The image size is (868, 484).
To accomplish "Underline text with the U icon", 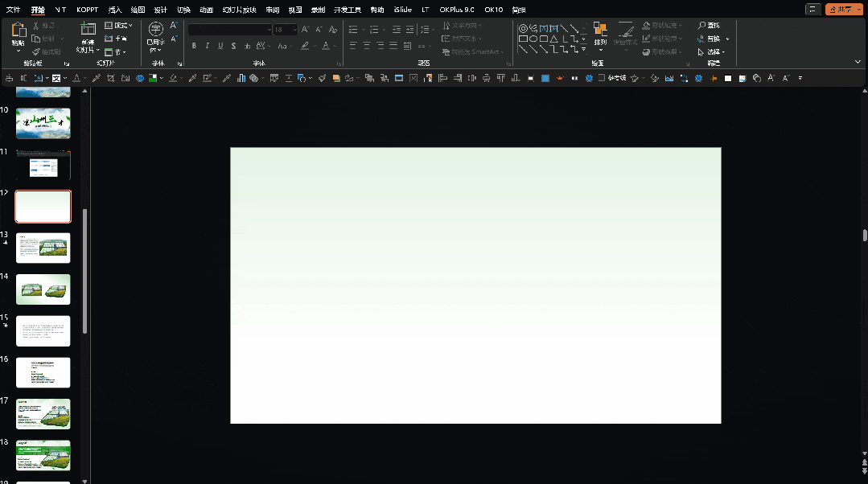I will [x=220, y=46].
